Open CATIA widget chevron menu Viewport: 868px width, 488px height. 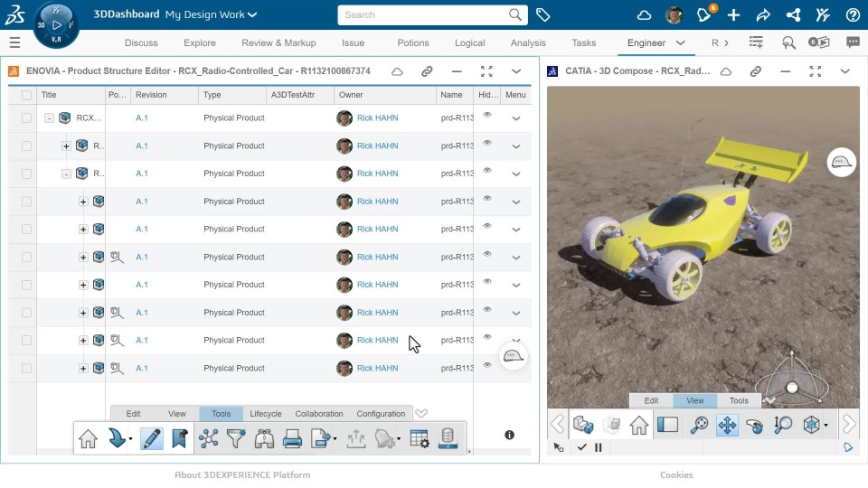pyautogui.click(x=844, y=71)
